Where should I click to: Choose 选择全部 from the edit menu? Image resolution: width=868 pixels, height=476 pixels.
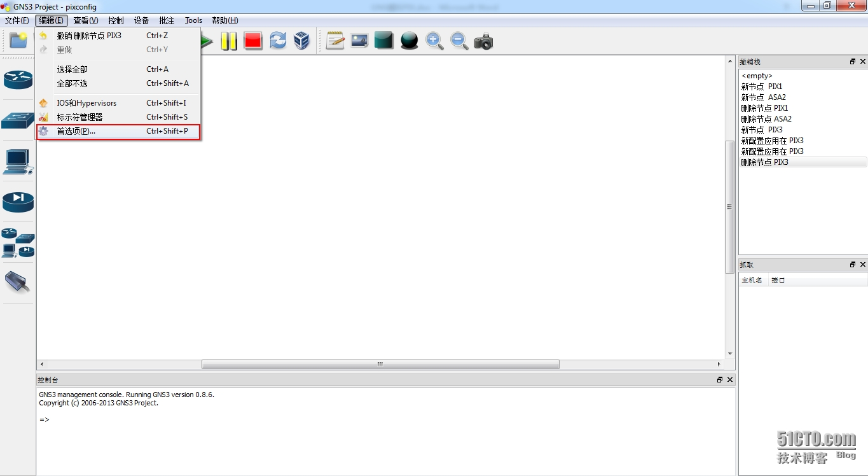118,69
